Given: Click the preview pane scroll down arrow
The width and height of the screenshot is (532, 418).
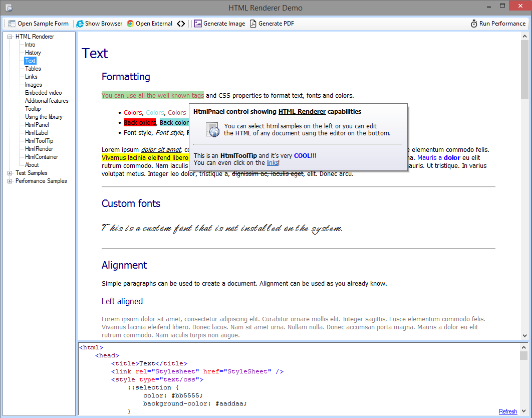Looking at the screenshot, I should 524,336.
